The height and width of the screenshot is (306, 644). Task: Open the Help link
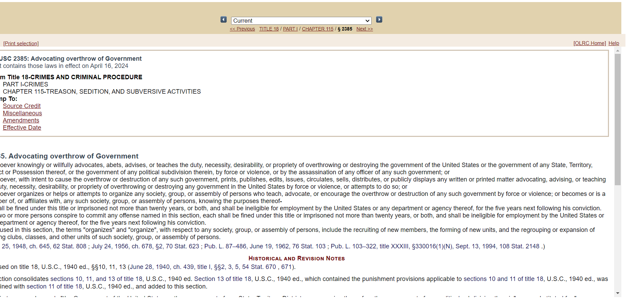coord(613,43)
